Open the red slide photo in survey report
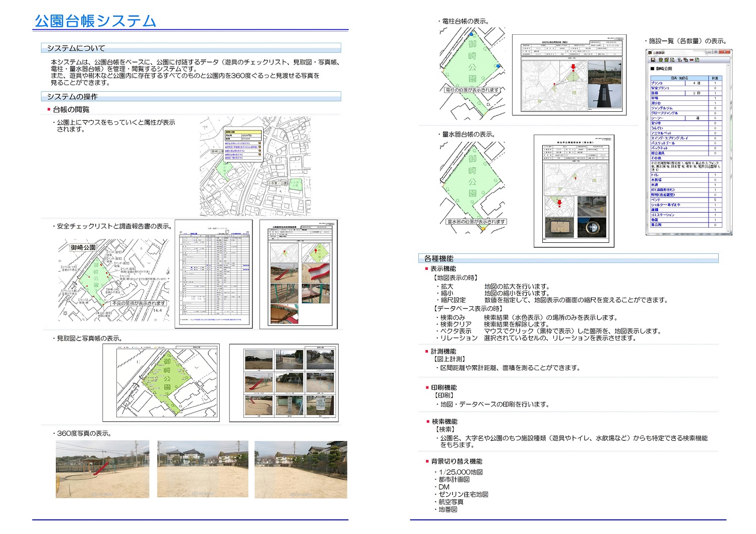This screenshot has width=756, height=534. [315, 272]
